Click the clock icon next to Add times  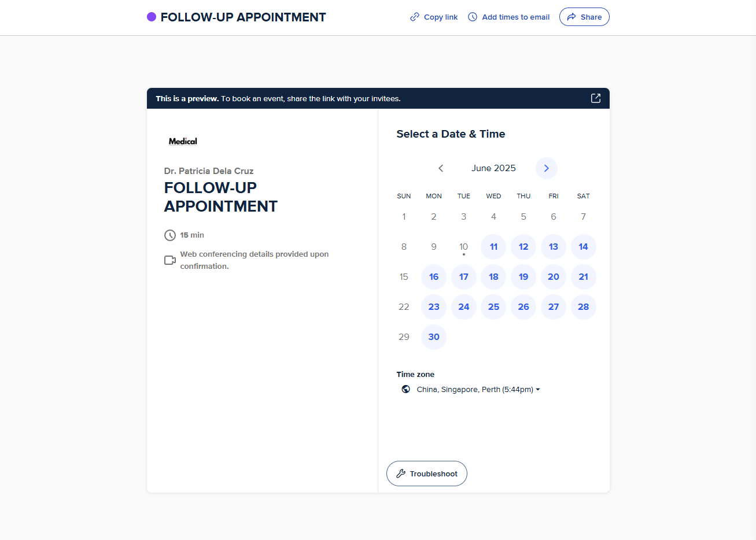point(473,17)
